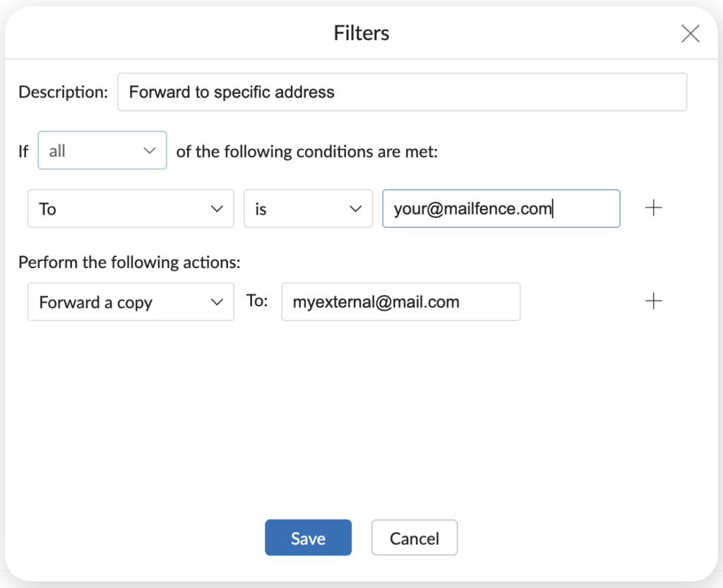Click the chevron arrow on the 'To' condition dropdown
The image size is (723, 588).
(x=217, y=209)
